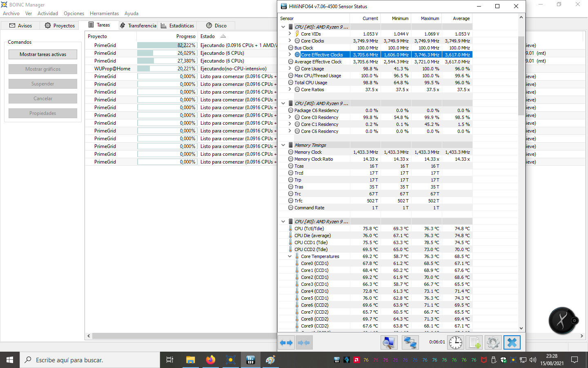
Task: Expand the Core C0 Residency row
Action: (290, 117)
